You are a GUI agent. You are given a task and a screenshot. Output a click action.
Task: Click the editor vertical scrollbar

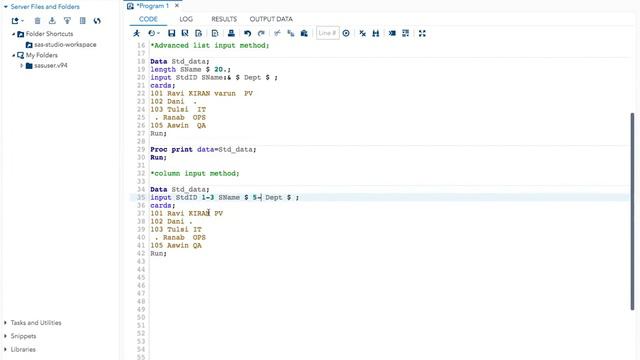coord(632,211)
